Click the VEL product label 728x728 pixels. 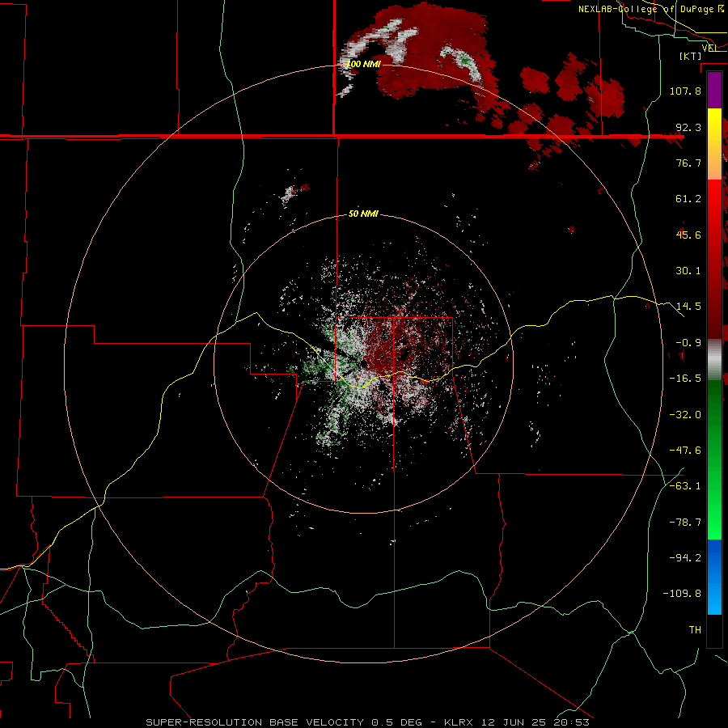pyautogui.click(x=709, y=48)
